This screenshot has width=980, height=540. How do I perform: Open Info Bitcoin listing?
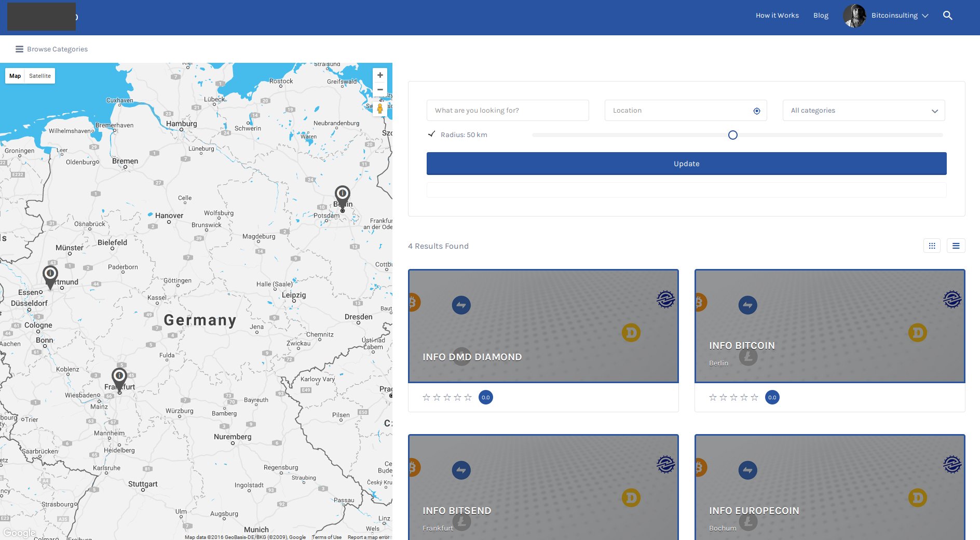(742, 346)
